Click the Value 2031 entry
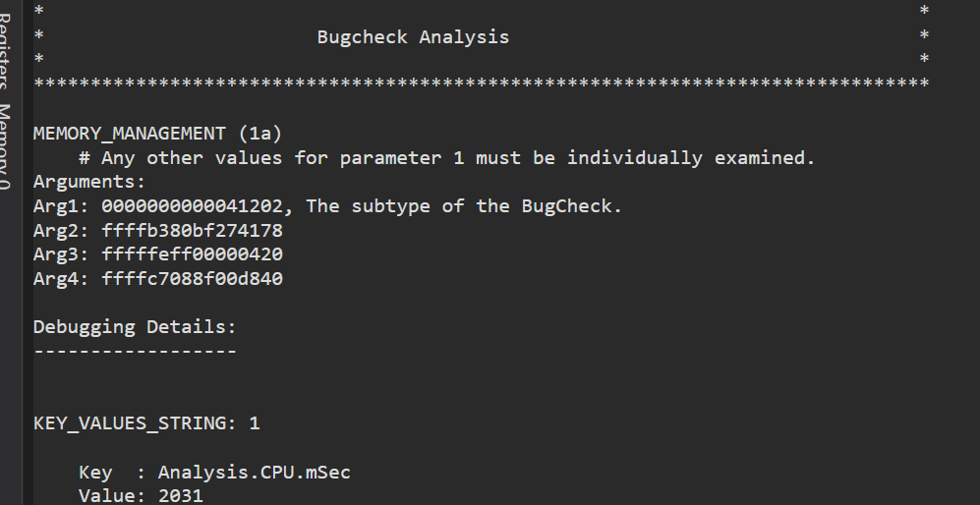Screen dimensions: 980x505 click(x=142, y=496)
